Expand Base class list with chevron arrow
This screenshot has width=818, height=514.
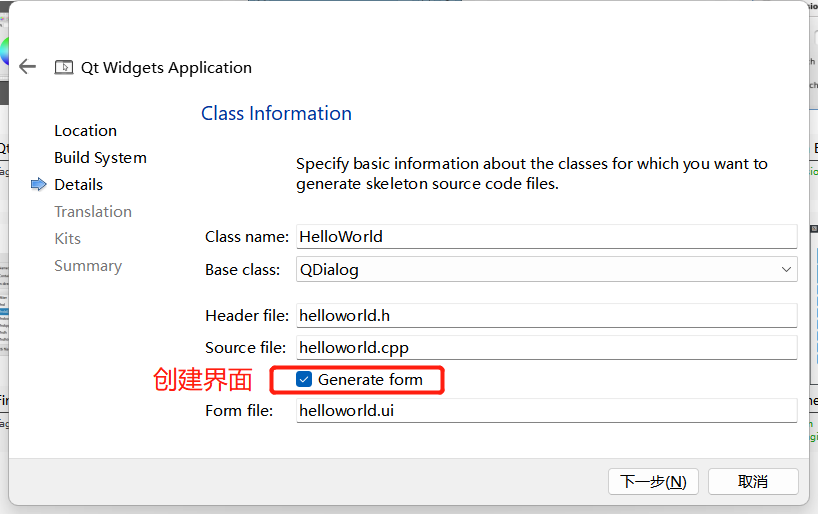[x=786, y=270]
